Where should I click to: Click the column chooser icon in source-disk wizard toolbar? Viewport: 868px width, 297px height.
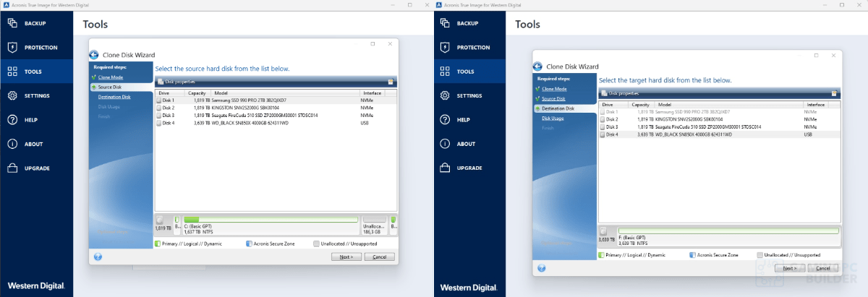click(391, 82)
